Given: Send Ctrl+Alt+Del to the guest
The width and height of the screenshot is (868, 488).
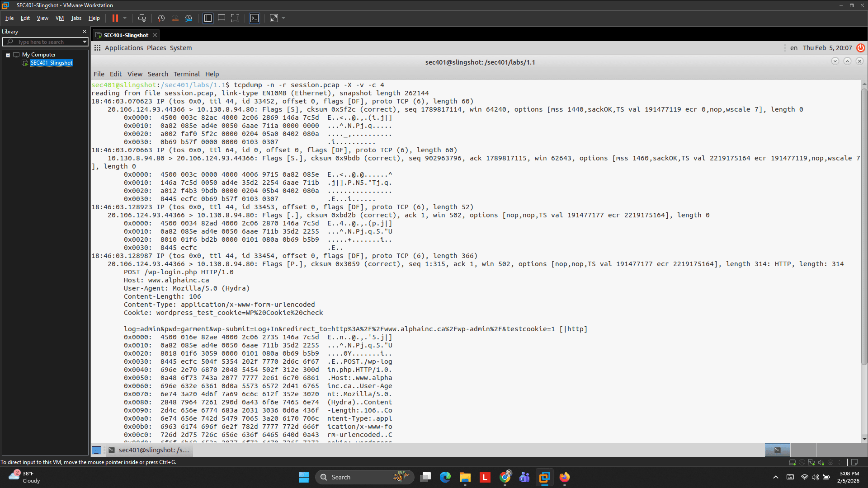Looking at the screenshot, I should coord(142,18).
